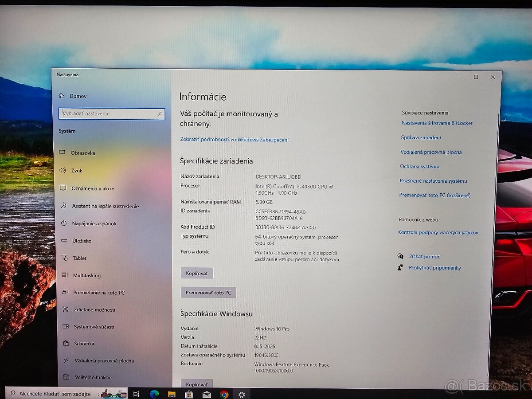This screenshot has height=399, width=532.
Task: Open Zobraziť podrobnosti vo Windows Zabezpečení link
Action: (x=235, y=139)
